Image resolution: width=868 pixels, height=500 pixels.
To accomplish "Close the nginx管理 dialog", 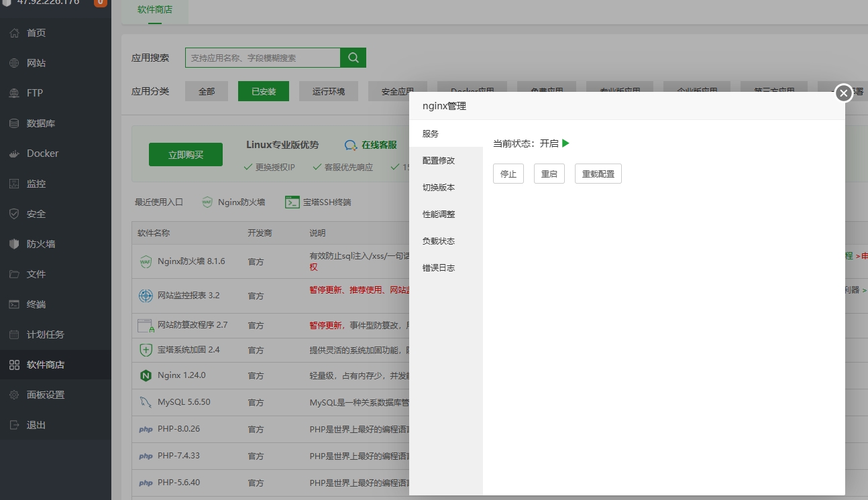I will coord(844,93).
